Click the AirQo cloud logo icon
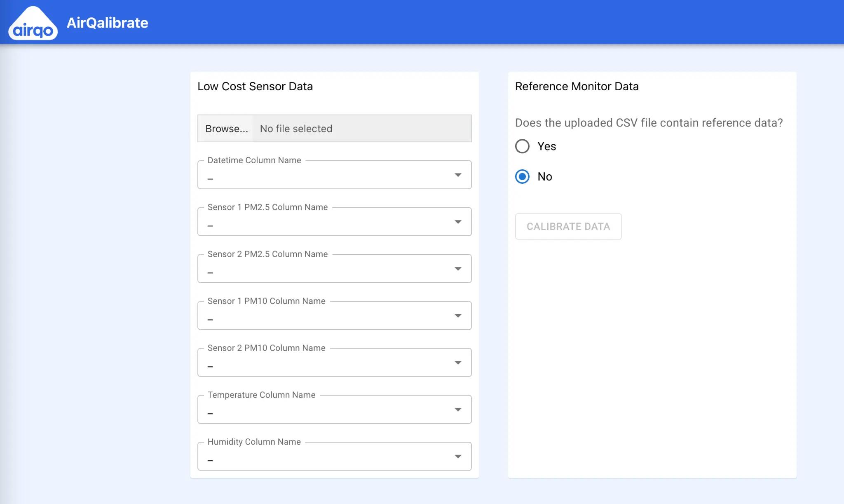Viewport: 844px width, 504px height. click(33, 23)
